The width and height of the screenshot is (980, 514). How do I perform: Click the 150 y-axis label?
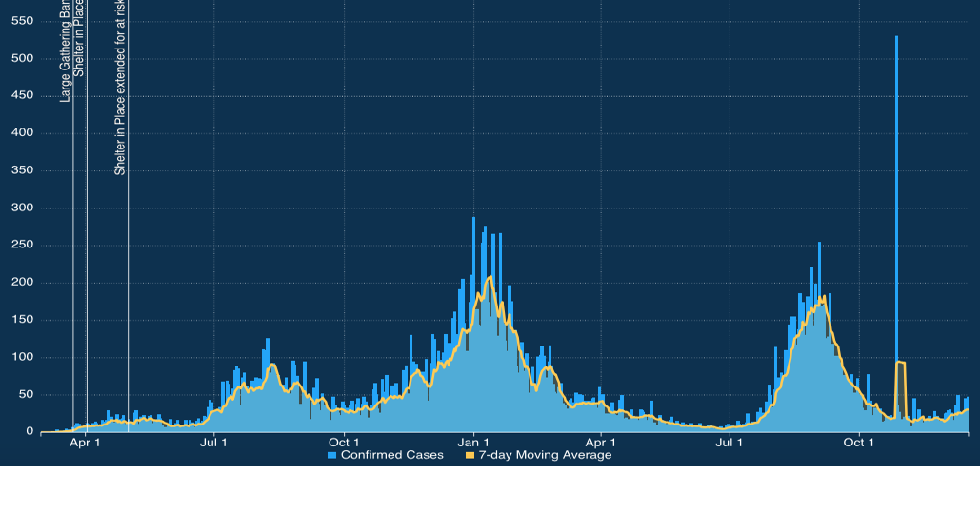(22, 320)
